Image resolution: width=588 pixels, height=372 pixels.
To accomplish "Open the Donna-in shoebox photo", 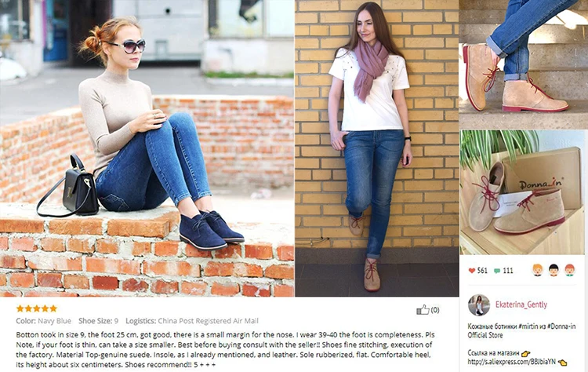I will (522, 192).
